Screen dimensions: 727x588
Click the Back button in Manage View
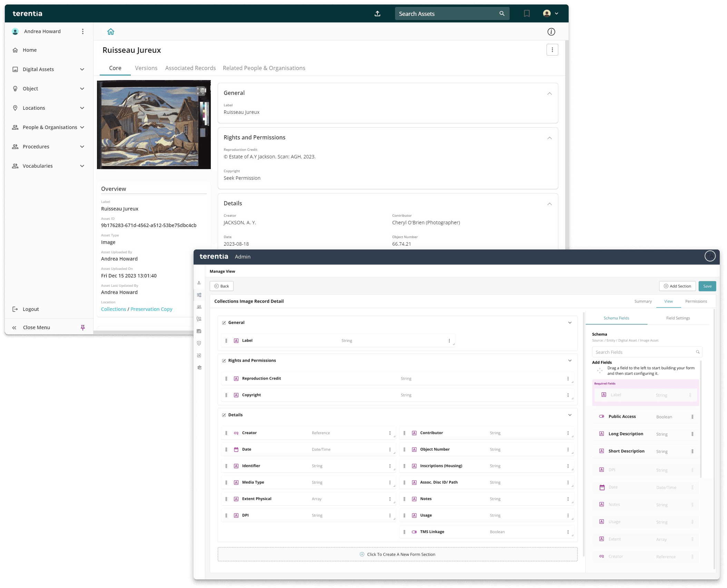click(222, 286)
